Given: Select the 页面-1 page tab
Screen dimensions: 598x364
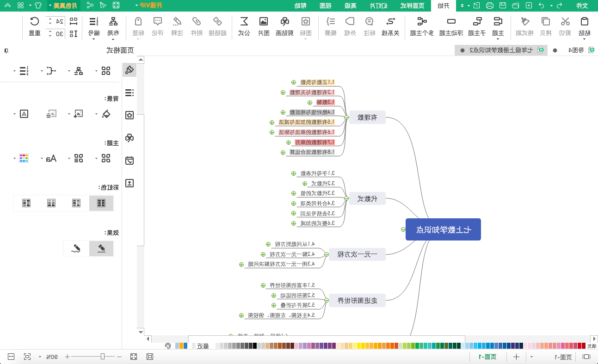Looking at the screenshot, I should [487, 357].
